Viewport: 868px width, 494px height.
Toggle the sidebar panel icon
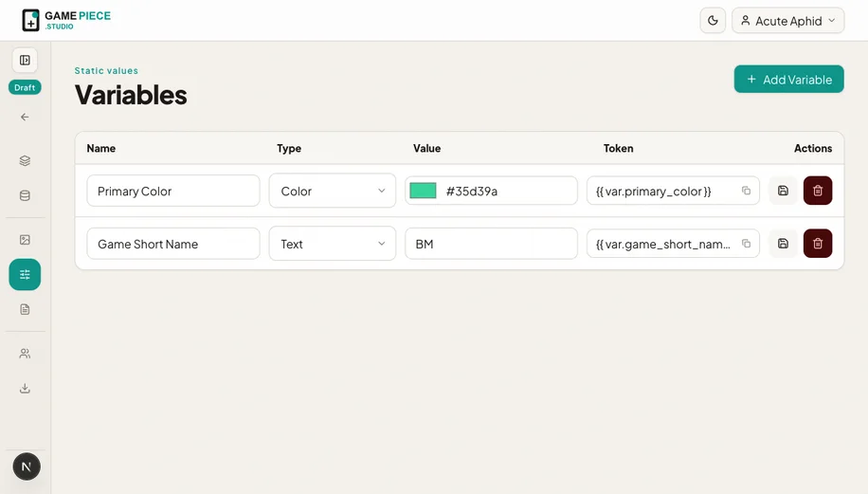(25, 61)
